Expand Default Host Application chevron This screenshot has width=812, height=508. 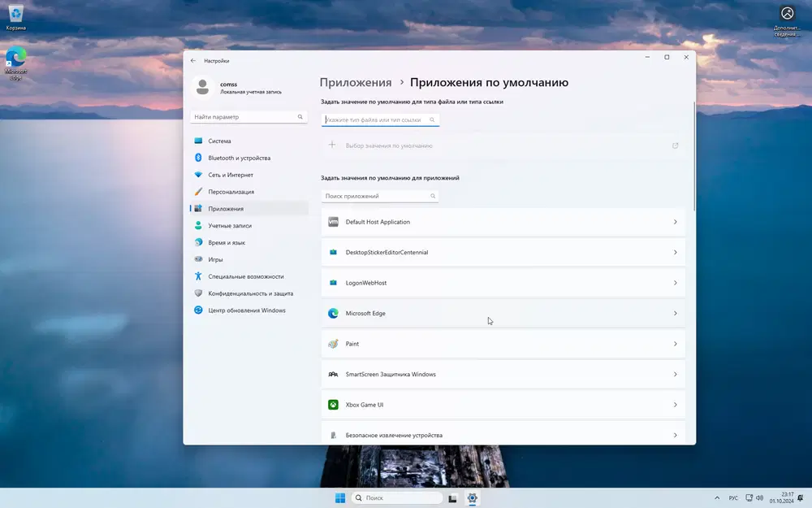[675, 222]
